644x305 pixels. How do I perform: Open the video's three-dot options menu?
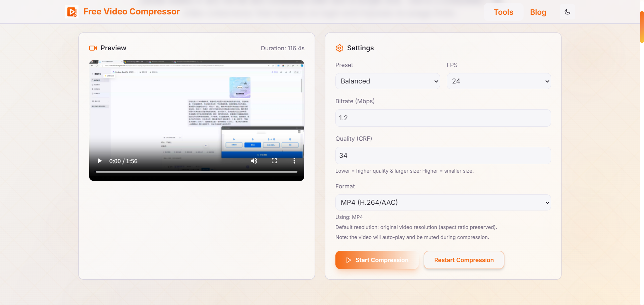(294, 161)
